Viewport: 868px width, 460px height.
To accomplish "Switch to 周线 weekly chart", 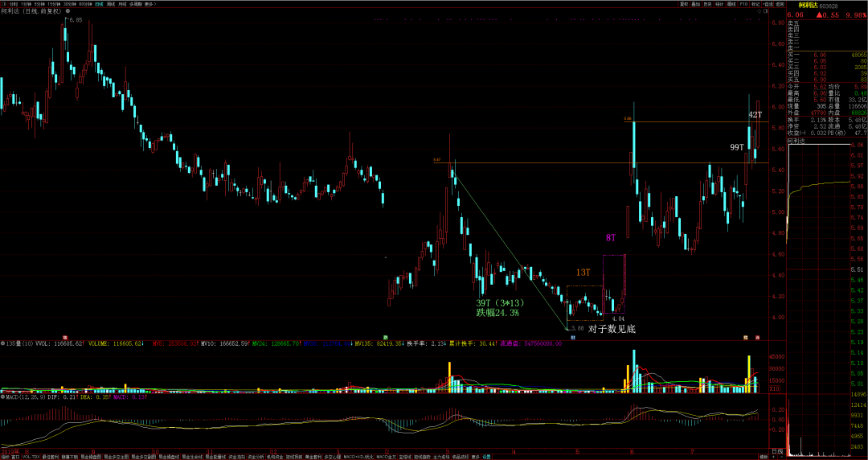I will point(111,4).
